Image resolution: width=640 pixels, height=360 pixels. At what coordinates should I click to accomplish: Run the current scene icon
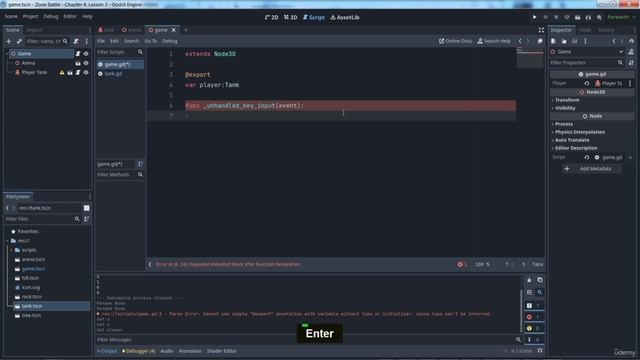[578, 17]
